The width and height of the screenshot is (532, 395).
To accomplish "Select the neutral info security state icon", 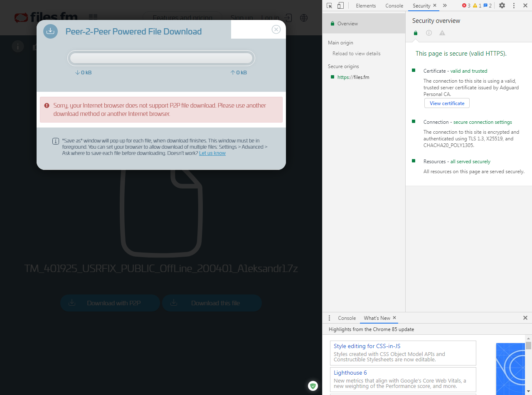I will click(429, 33).
